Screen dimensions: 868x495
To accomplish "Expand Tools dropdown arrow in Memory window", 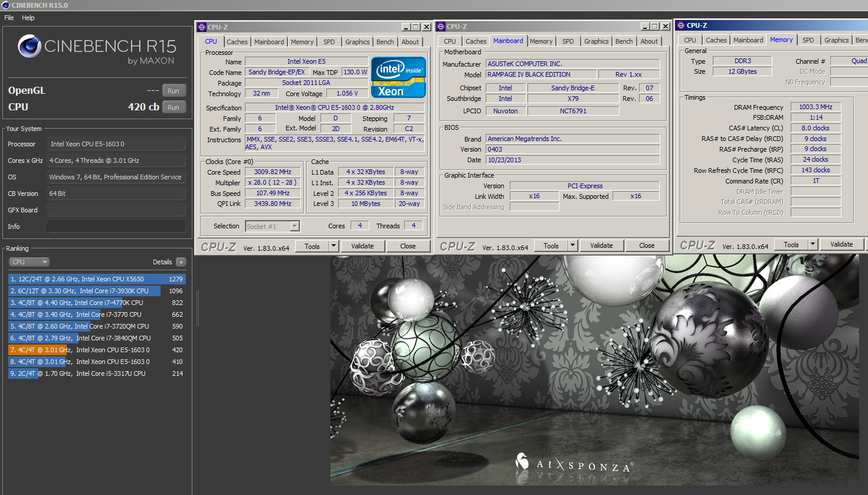I will coord(813,244).
